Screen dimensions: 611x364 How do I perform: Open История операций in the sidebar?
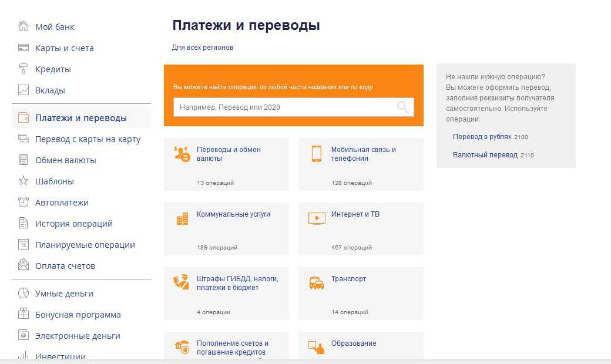[73, 224]
